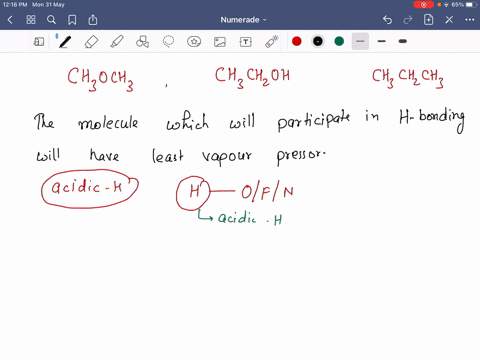
Task: Open the share export menu
Action: [93, 20]
